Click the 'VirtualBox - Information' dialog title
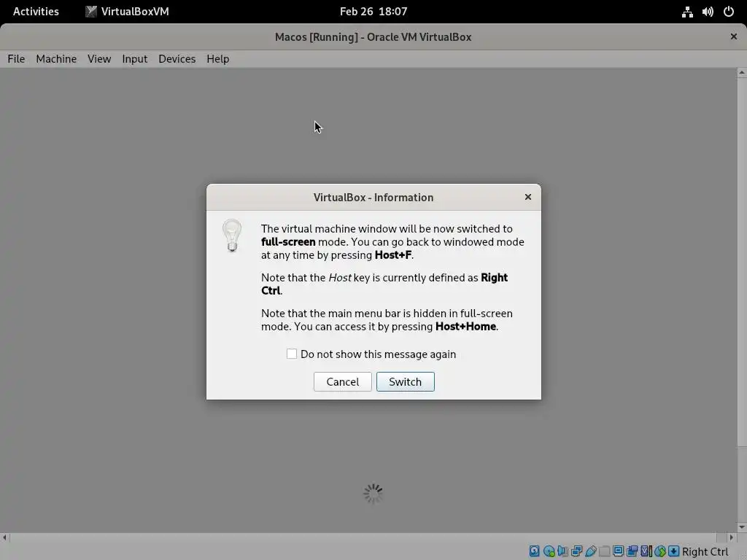 pyautogui.click(x=373, y=197)
